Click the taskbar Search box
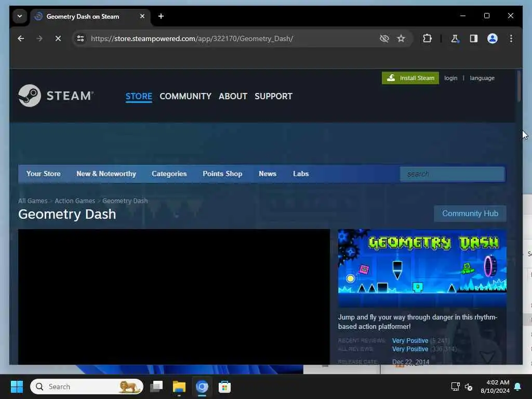 coord(87,387)
